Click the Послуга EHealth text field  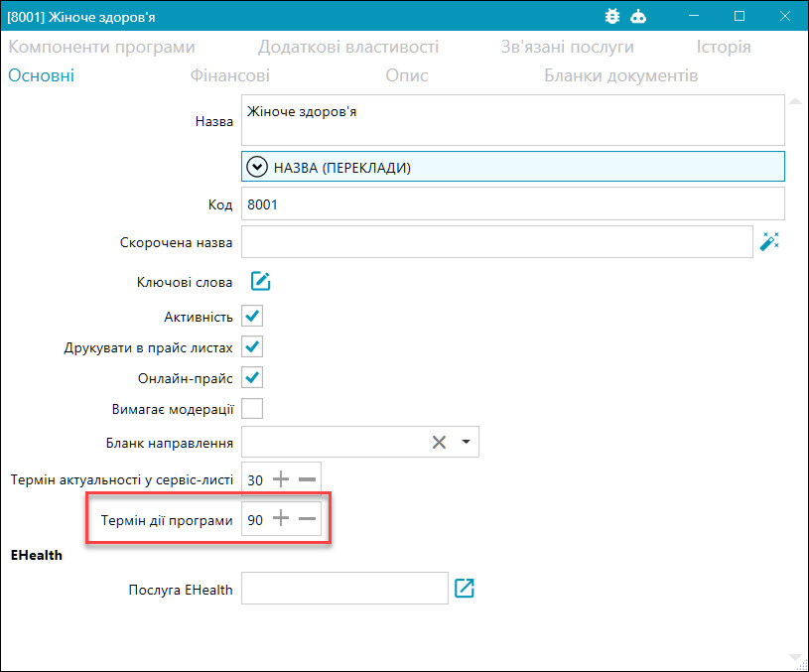(x=344, y=588)
